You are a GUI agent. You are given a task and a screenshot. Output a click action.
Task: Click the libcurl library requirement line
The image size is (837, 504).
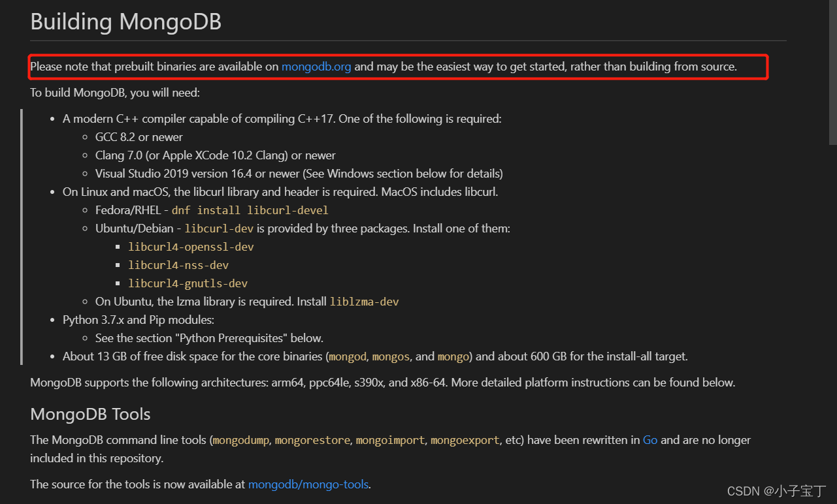281,192
